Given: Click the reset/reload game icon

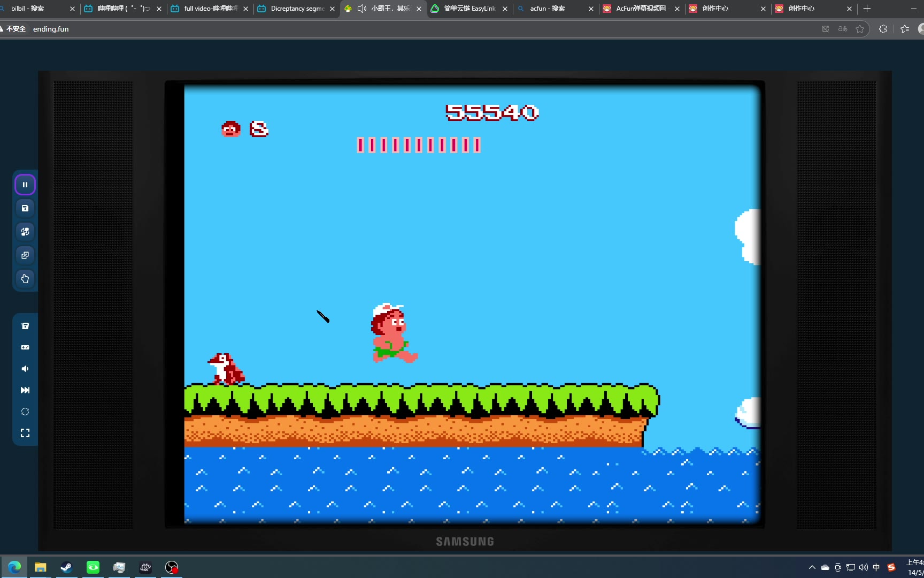Looking at the screenshot, I should click(25, 412).
